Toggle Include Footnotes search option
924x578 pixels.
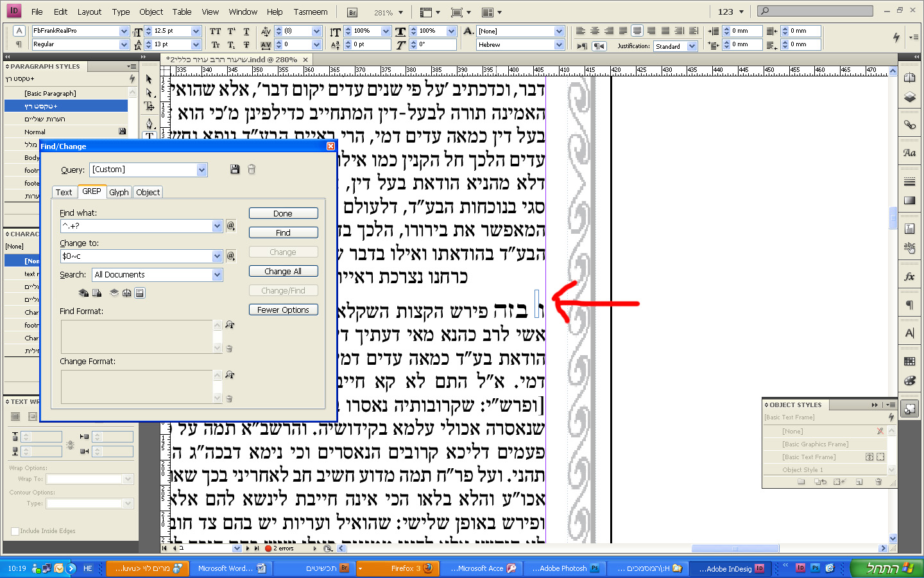[x=140, y=293]
